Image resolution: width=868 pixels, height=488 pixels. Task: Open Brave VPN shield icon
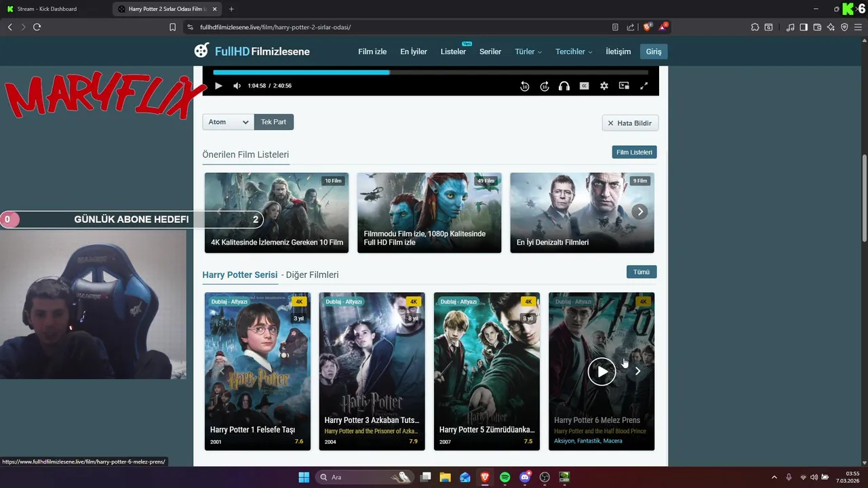(844, 27)
